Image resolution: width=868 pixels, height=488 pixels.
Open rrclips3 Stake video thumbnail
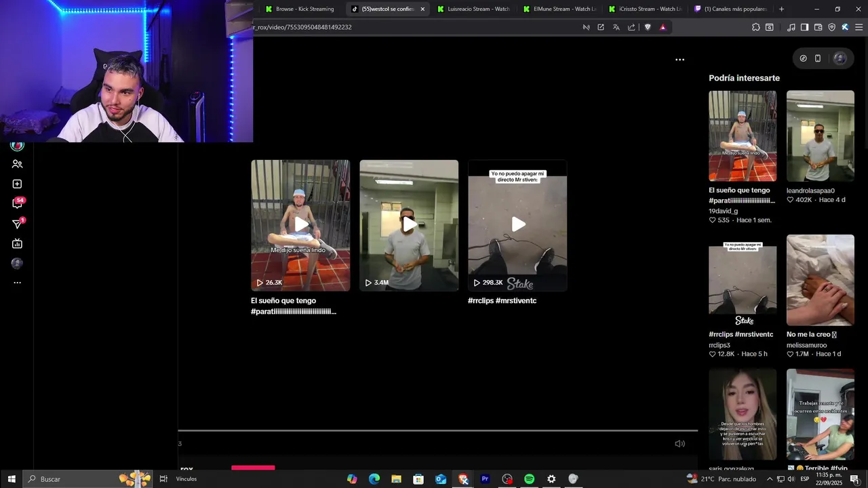743,280
